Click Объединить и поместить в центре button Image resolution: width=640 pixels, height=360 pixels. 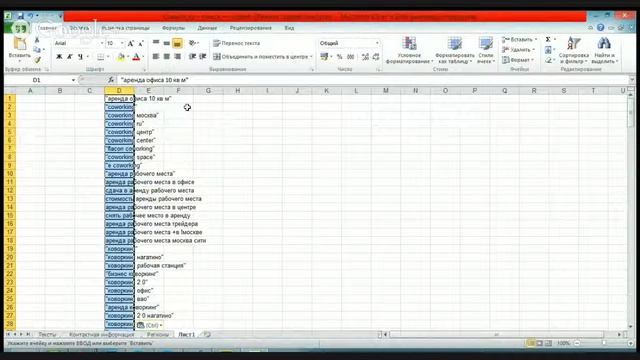tap(263, 57)
